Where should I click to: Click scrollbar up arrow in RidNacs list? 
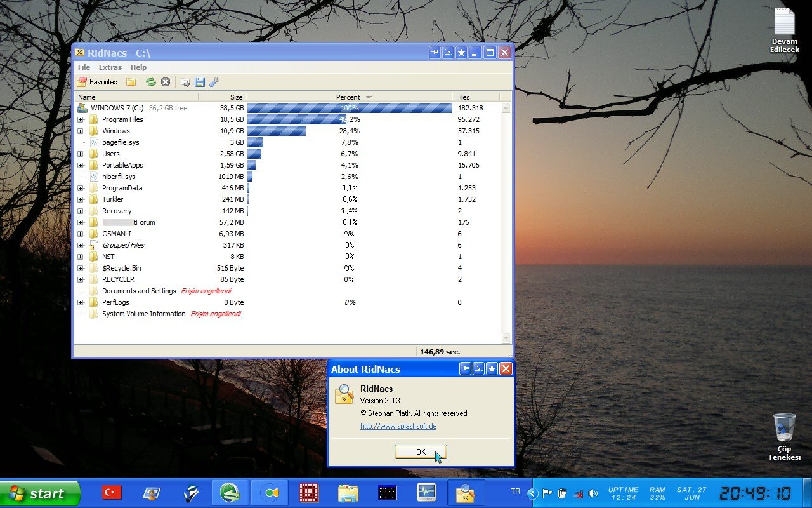(x=506, y=108)
